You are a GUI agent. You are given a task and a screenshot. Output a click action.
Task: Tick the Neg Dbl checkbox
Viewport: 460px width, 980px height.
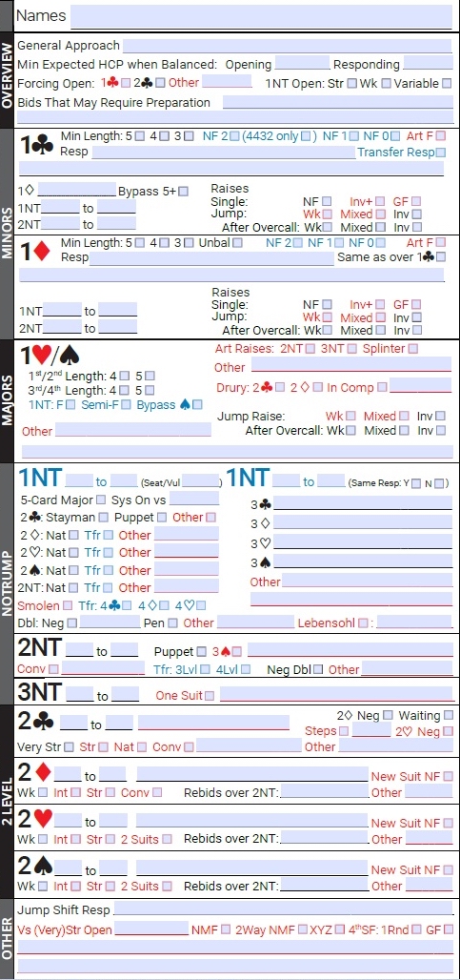[x=318, y=669]
